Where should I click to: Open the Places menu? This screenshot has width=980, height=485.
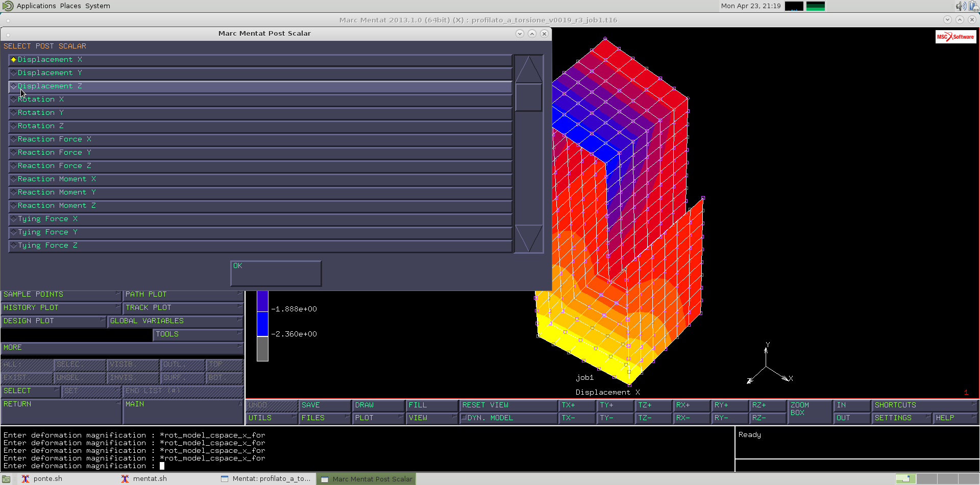click(x=70, y=6)
